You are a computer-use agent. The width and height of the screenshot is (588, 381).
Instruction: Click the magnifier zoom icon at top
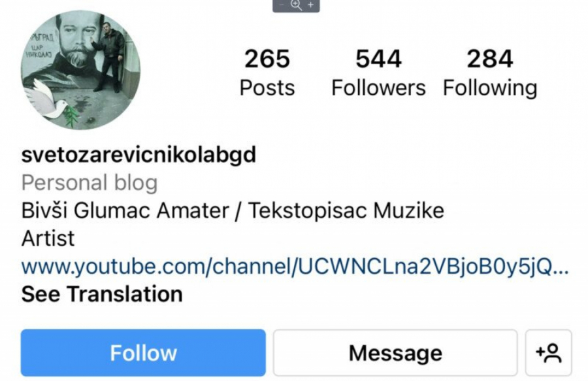[296, 5]
